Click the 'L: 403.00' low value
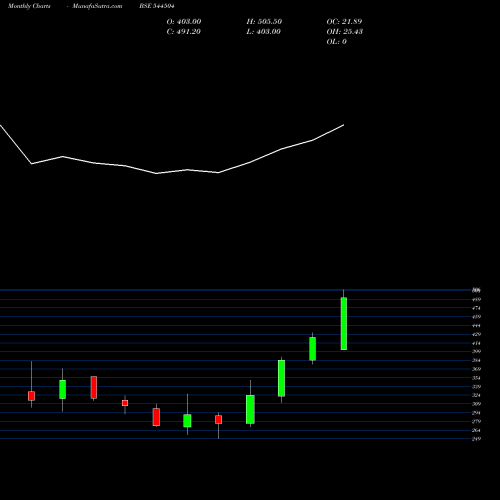The width and height of the screenshot is (500, 500). 263,31
